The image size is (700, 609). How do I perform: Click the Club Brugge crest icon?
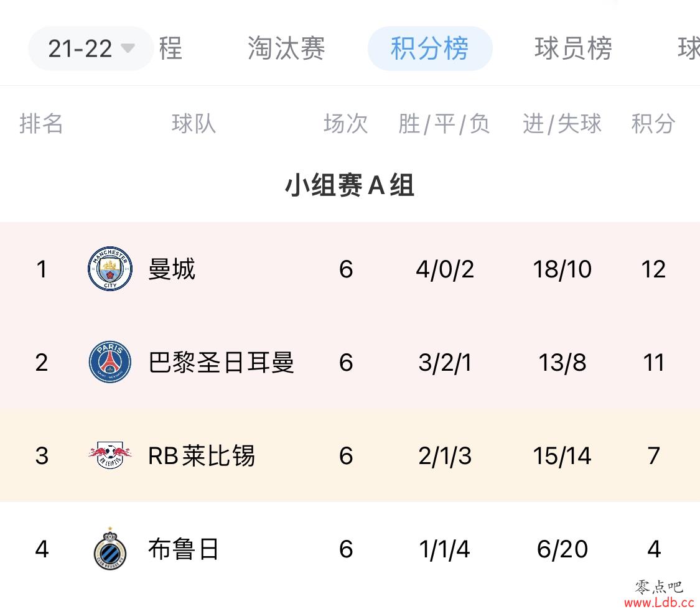pos(110,549)
